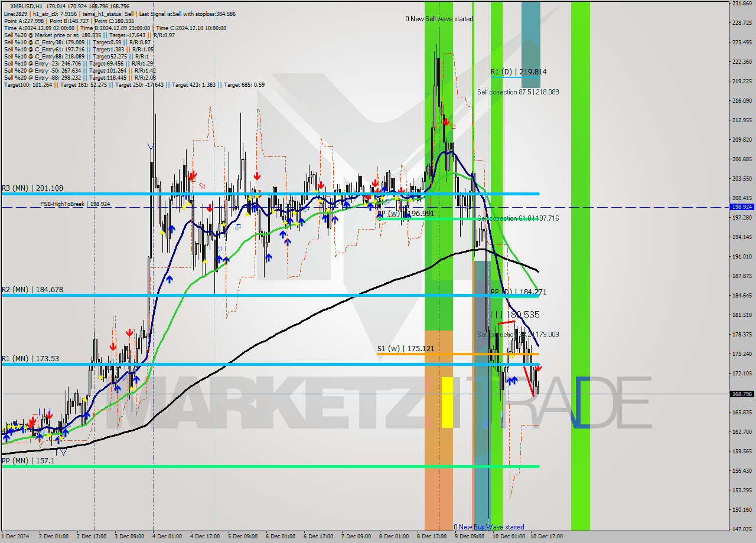This screenshot has height=543, width=756.
Task: Click the '1 Dec 2024' time axis label
Action: coord(15,537)
